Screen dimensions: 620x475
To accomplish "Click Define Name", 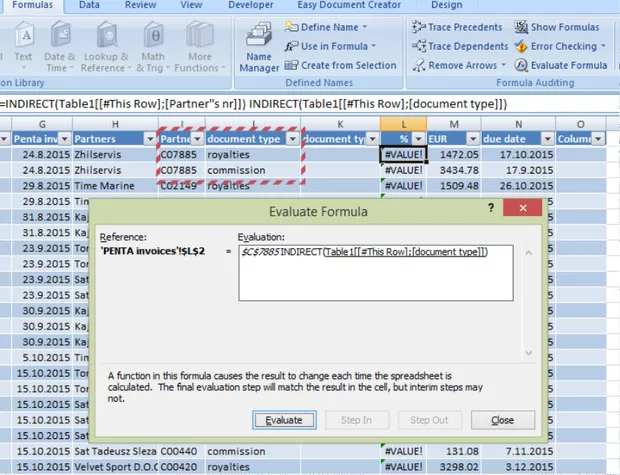I will tap(325, 27).
